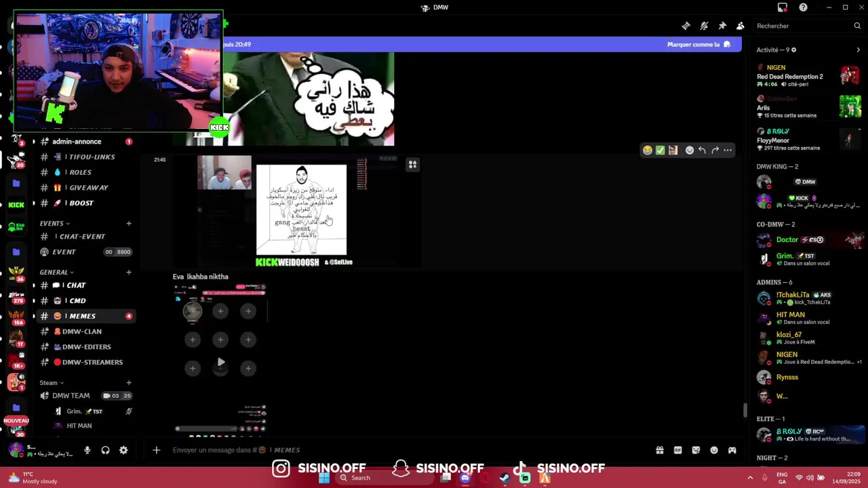Screen dimensions: 868x488
Task: Open more message options three dots
Action: [x=728, y=150]
